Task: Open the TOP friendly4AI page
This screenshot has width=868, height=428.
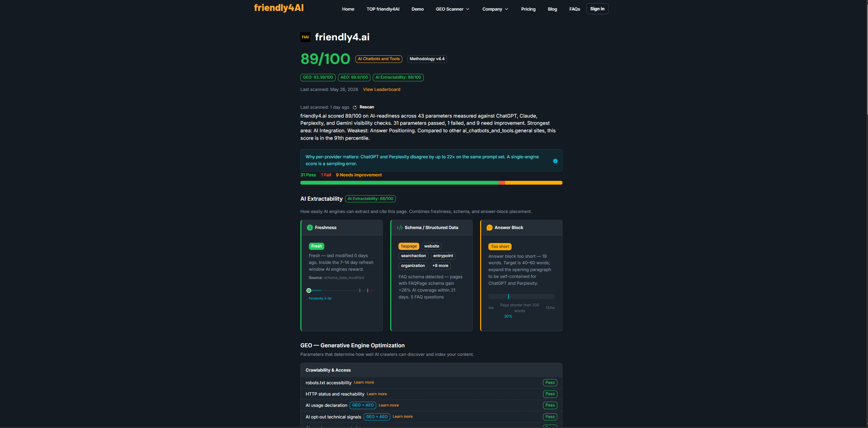Action: (383, 9)
